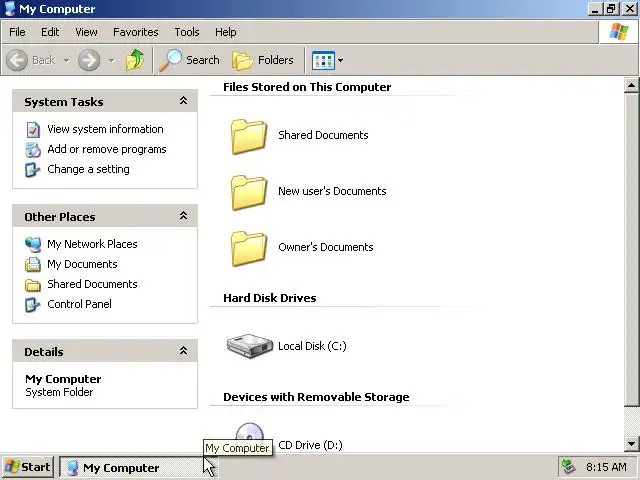The width and height of the screenshot is (640, 480).
Task: Open the Forward history dropdown arrow
Action: click(111, 60)
